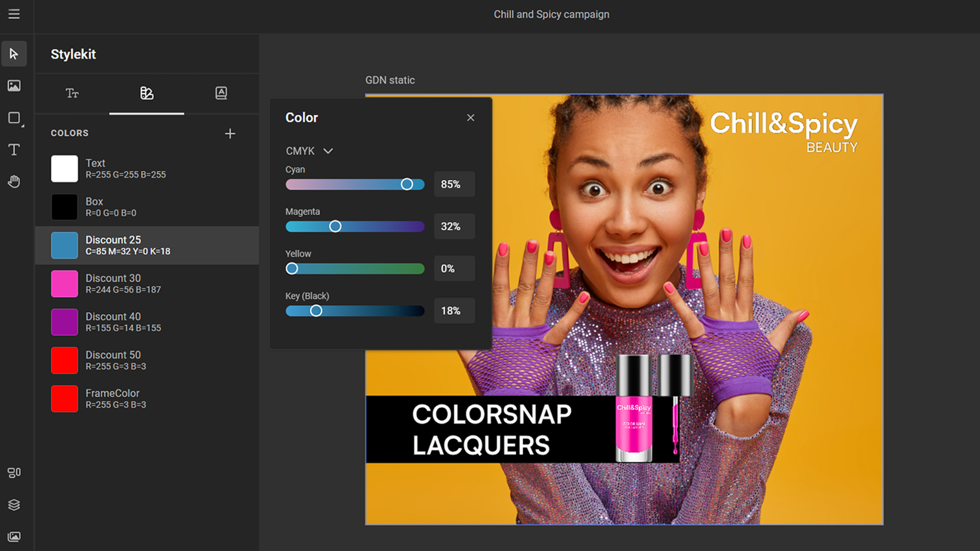Select the 'Discount 50' color name
This screenshot has width=980, height=551.
click(113, 355)
